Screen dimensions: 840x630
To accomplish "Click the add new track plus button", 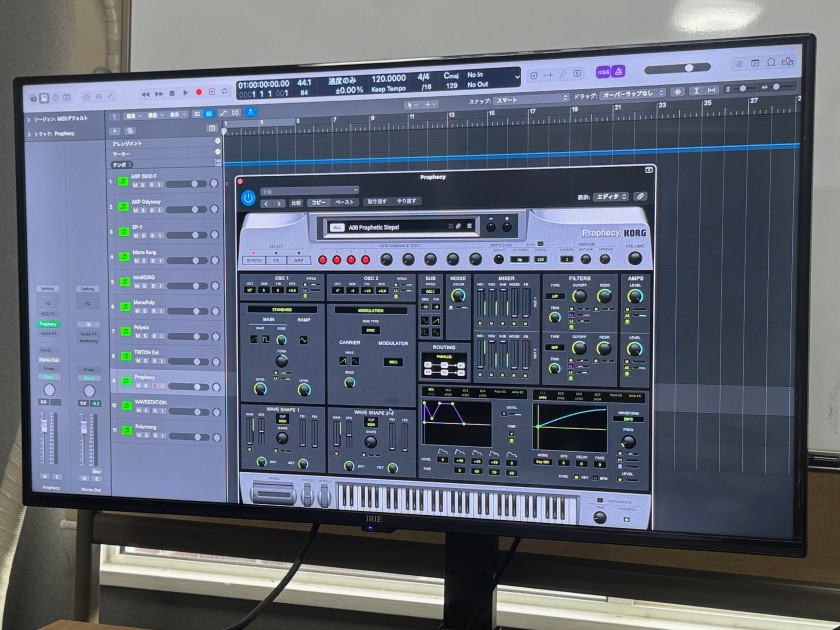I will [x=115, y=131].
